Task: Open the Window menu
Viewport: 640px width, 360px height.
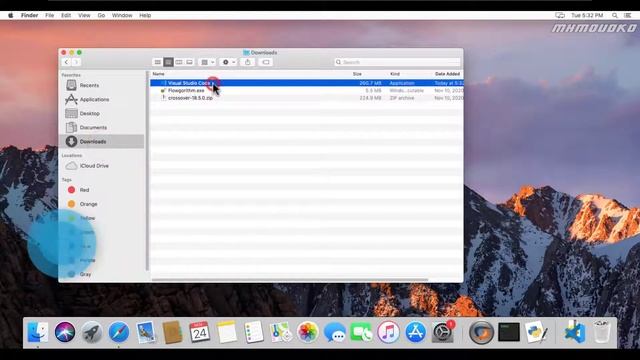Action: point(122,16)
